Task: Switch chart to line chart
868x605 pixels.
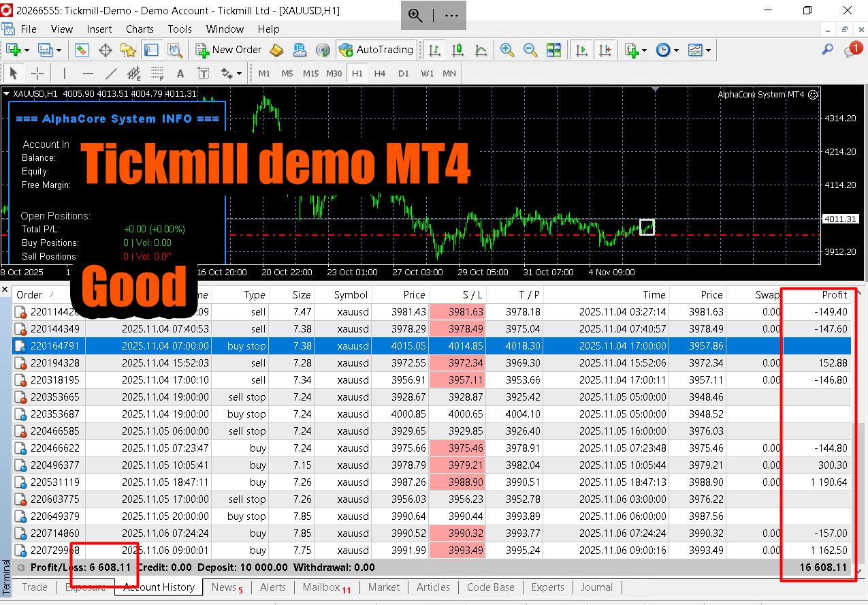Action: click(481, 50)
